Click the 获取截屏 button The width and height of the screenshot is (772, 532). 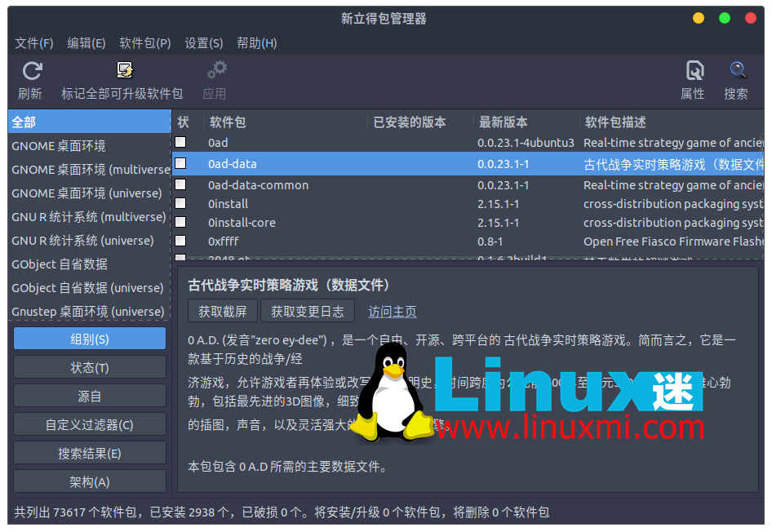(223, 311)
